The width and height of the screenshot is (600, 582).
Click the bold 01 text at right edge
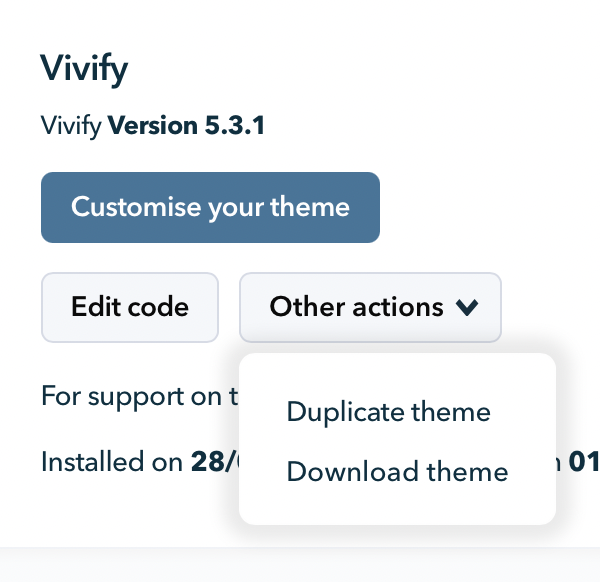coord(582,463)
